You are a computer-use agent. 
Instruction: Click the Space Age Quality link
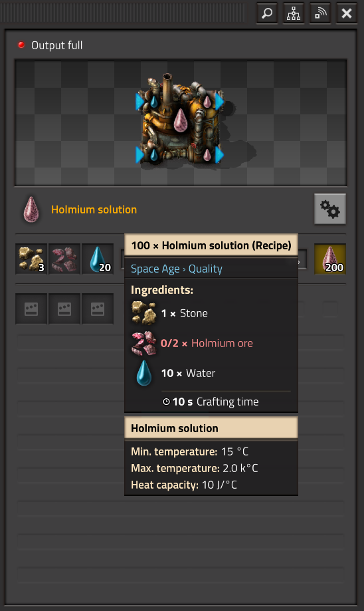click(x=177, y=269)
